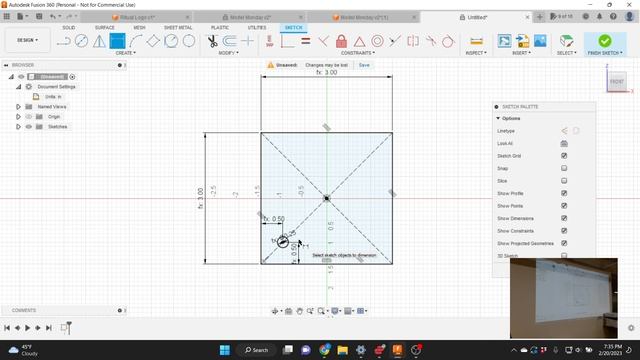
Task: Apply the Tangent constraint
Action: [448, 41]
